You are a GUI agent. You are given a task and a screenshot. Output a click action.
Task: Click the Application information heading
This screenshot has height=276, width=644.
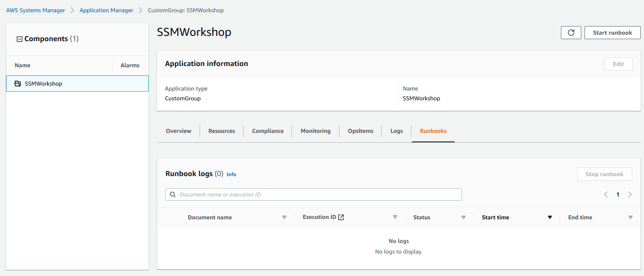[x=207, y=64]
